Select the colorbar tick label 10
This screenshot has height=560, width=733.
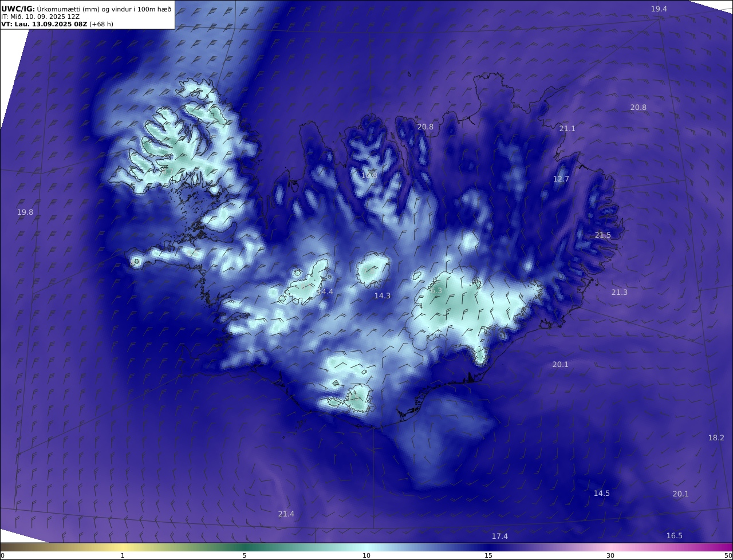tap(366, 555)
